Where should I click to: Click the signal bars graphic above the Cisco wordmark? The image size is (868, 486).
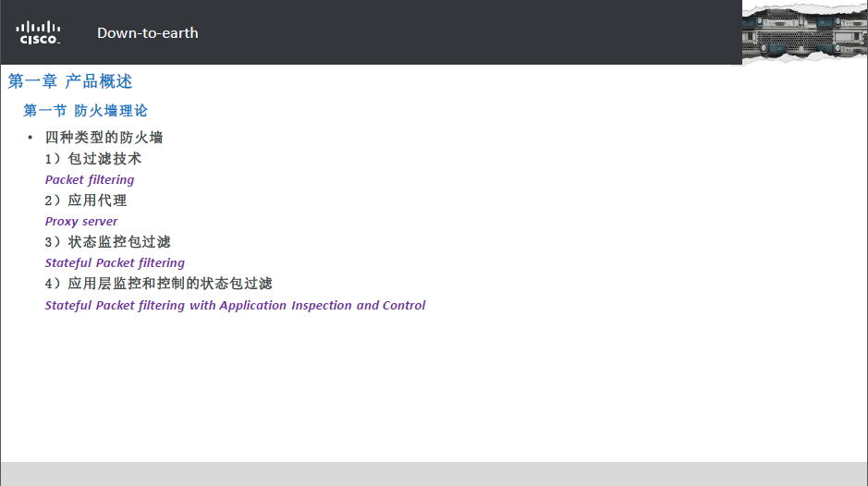click(39, 27)
